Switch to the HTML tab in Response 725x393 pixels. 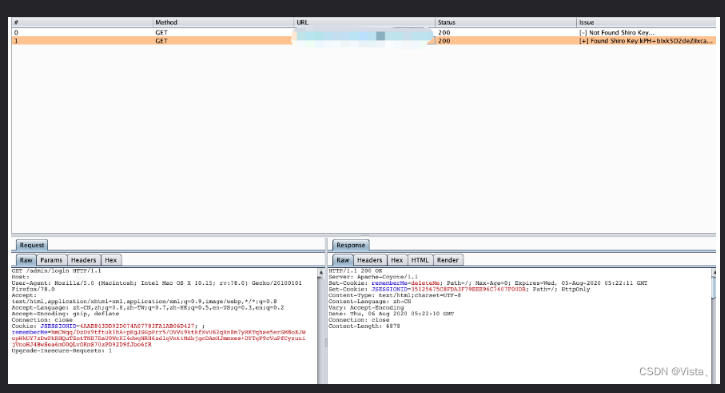tap(420, 260)
